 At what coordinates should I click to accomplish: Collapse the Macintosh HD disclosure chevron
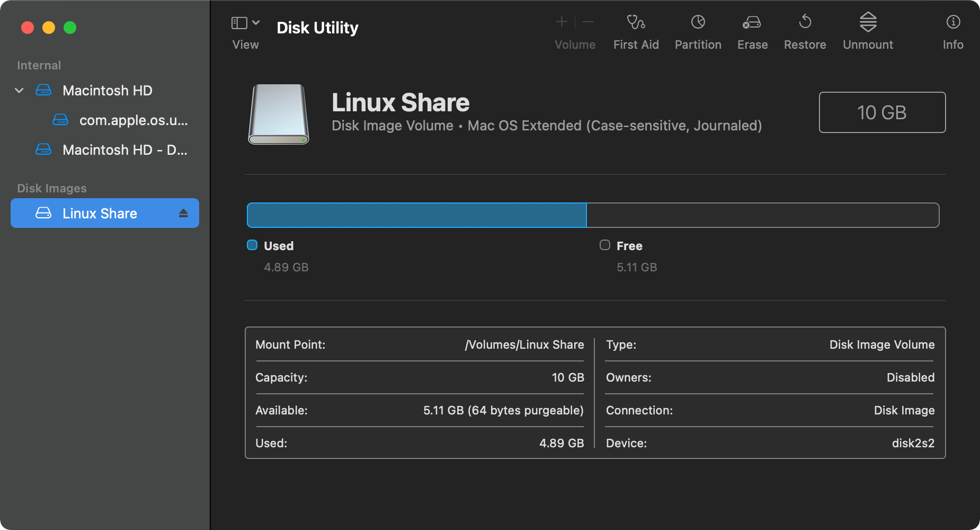(x=19, y=91)
